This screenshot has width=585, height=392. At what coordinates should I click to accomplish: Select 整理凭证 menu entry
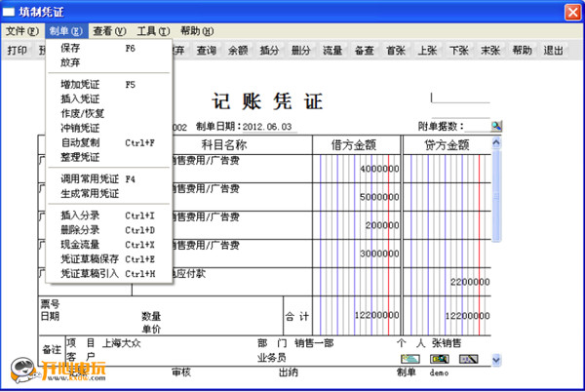click(x=108, y=157)
